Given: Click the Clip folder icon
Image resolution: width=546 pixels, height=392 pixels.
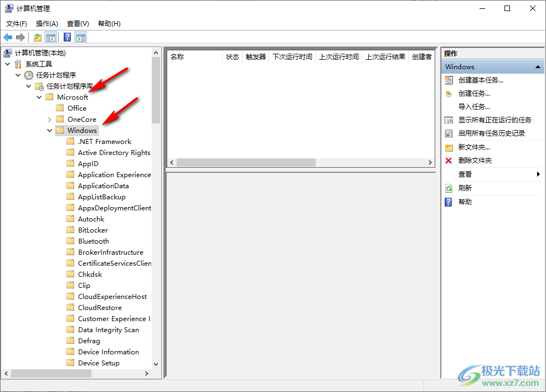Looking at the screenshot, I should (70, 285).
